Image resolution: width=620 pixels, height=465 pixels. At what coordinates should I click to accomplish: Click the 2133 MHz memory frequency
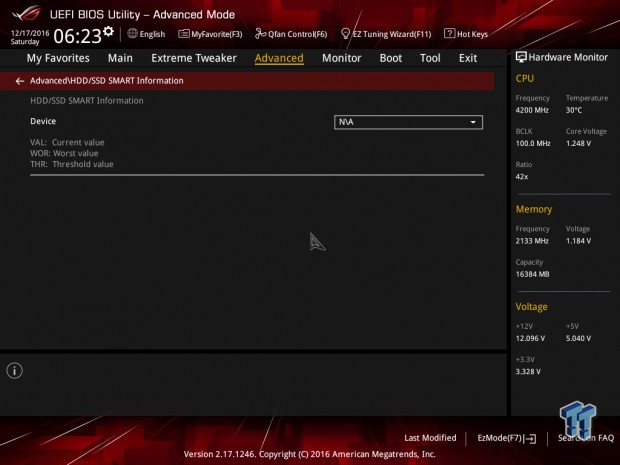coord(532,241)
